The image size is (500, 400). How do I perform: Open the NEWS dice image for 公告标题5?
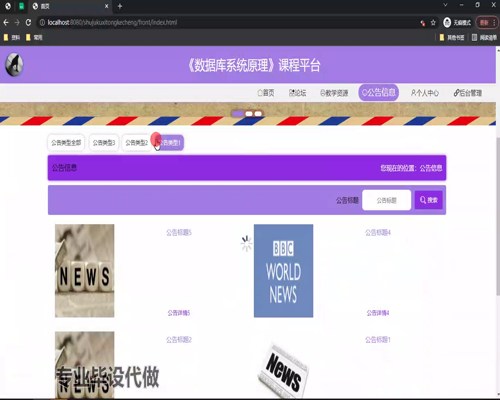85,271
